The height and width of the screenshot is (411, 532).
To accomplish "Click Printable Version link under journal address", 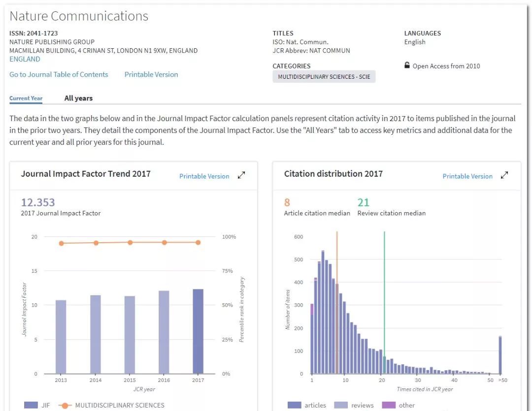I will 151,74.
